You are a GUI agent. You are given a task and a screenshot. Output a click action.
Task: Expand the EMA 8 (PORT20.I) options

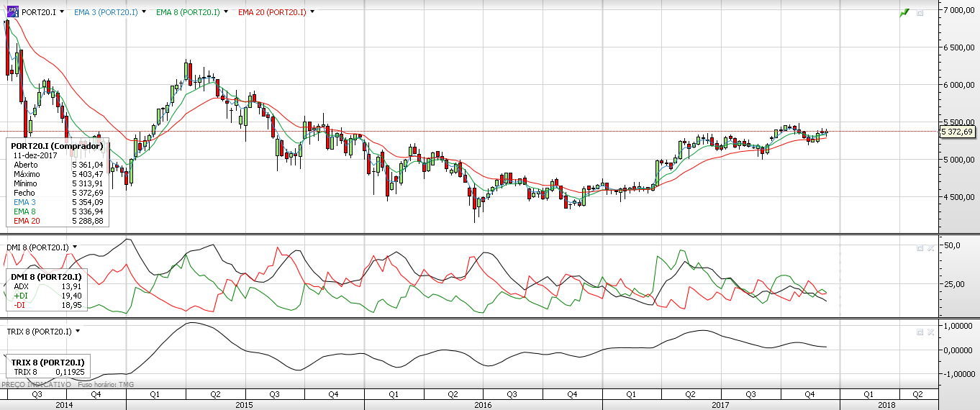[226, 12]
